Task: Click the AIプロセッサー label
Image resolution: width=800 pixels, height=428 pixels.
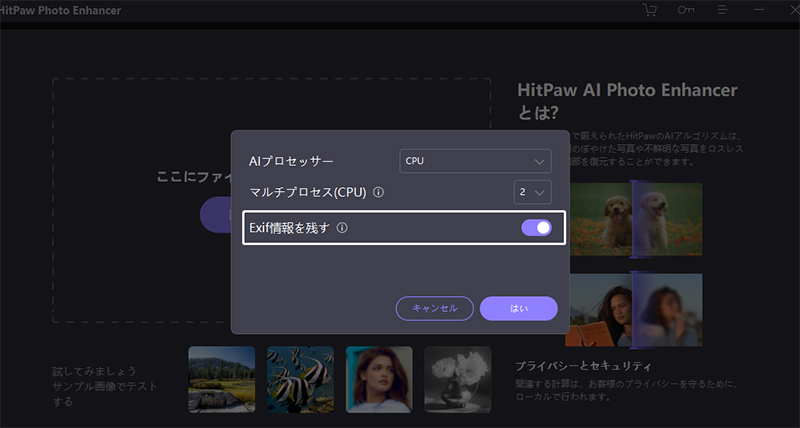Action: [x=291, y=162]
